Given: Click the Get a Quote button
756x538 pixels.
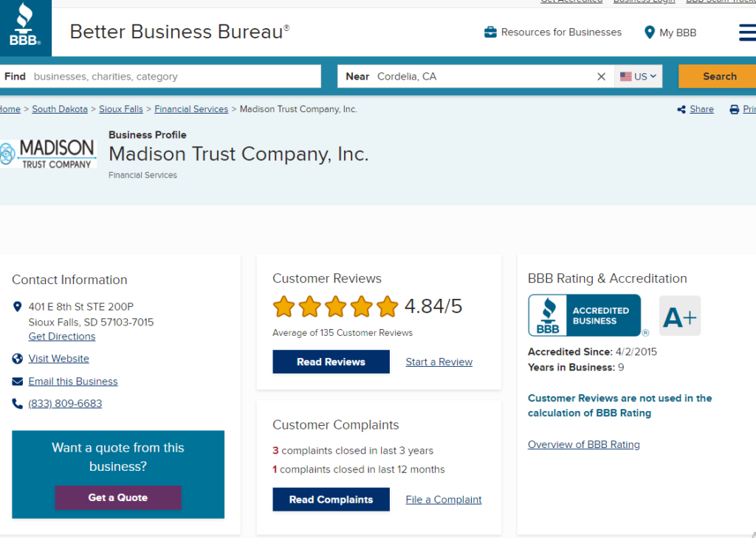Looking at the screenshot, I should (118, 497).
